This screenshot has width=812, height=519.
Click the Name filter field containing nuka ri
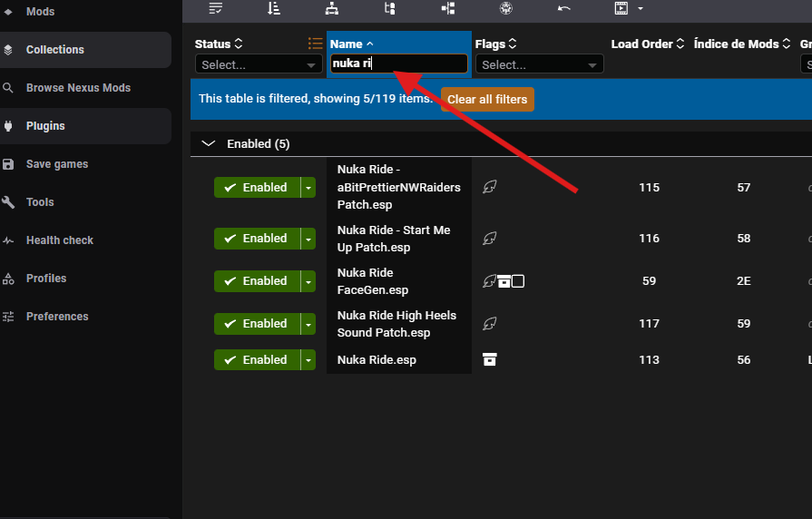click(399, 64)
